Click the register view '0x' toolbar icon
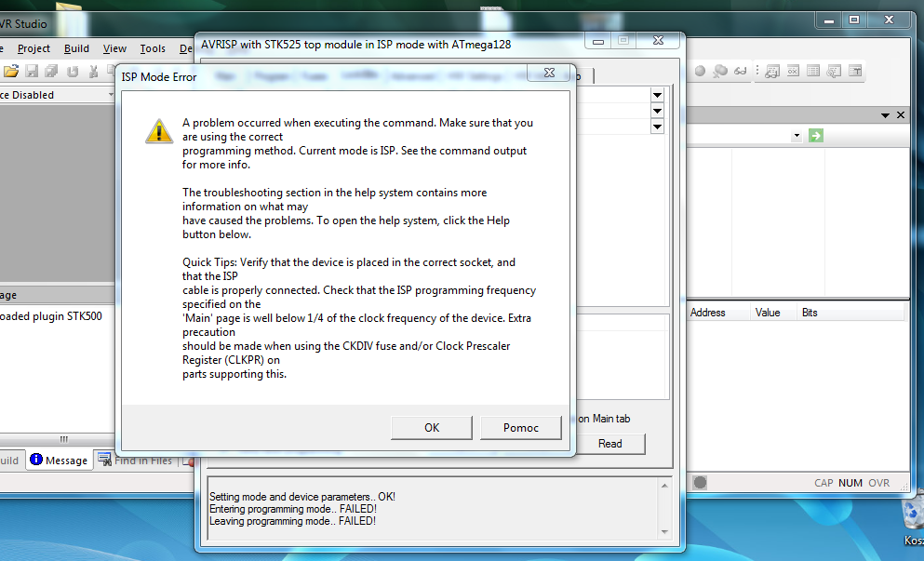Image resolution: width=924 pixels, height=561 pixels. point(793,71)
